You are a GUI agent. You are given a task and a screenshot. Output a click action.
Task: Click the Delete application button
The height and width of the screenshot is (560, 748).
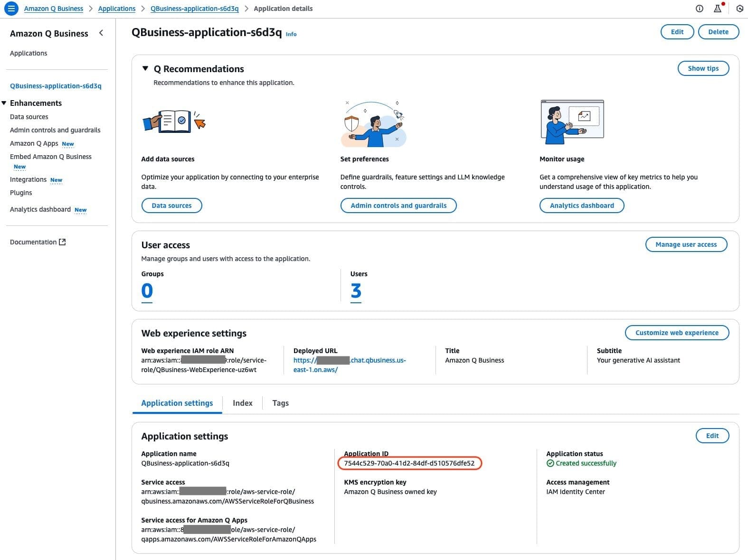(x=719, y=32)
